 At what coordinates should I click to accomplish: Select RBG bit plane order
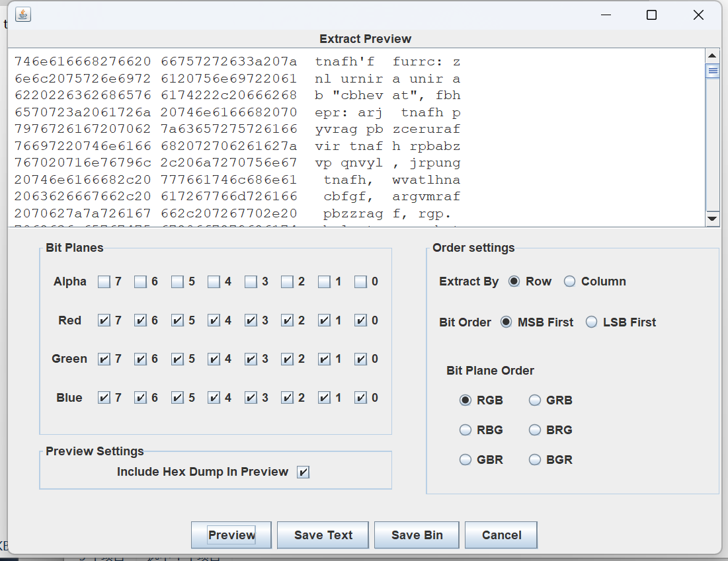[465, 430]
